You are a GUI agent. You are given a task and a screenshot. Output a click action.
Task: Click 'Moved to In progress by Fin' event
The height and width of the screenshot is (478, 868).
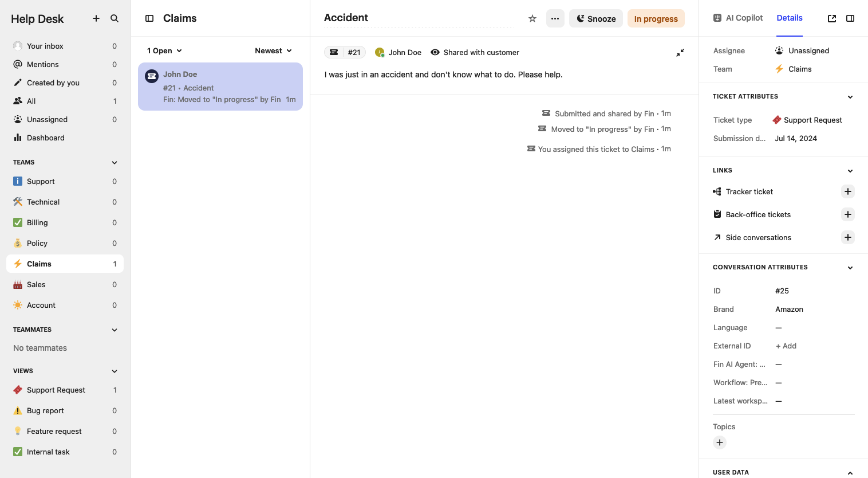pos(605,129)
